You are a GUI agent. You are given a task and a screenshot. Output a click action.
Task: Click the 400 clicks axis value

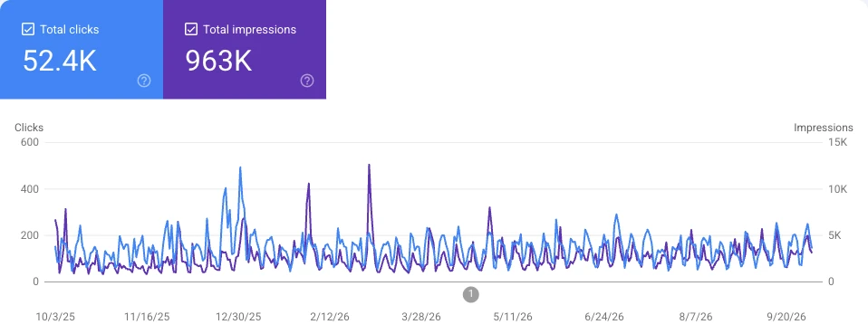click(x=31, y=189)
